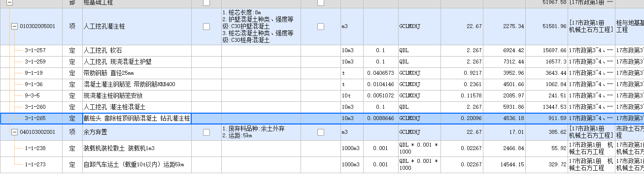
Task: Collapse item 010302005001 tree node
Action: (14, 27)
